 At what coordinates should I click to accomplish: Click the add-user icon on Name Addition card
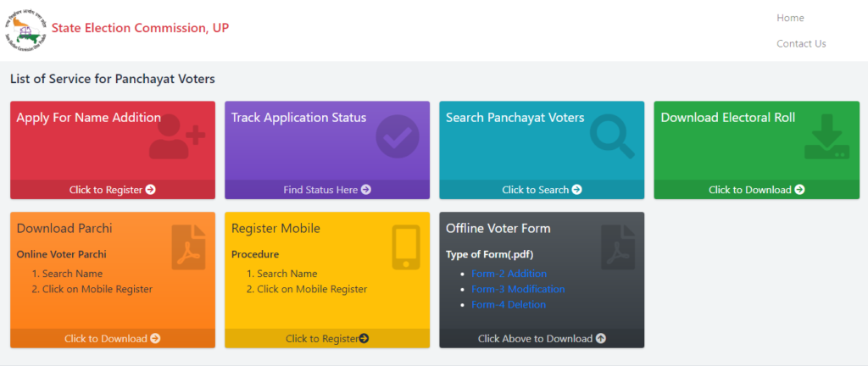point(177,136)
